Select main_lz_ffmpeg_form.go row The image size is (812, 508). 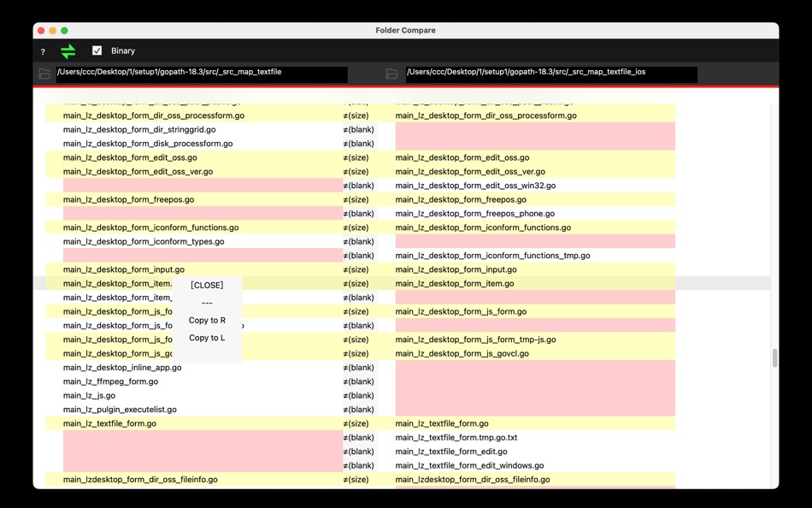point(111,381)
